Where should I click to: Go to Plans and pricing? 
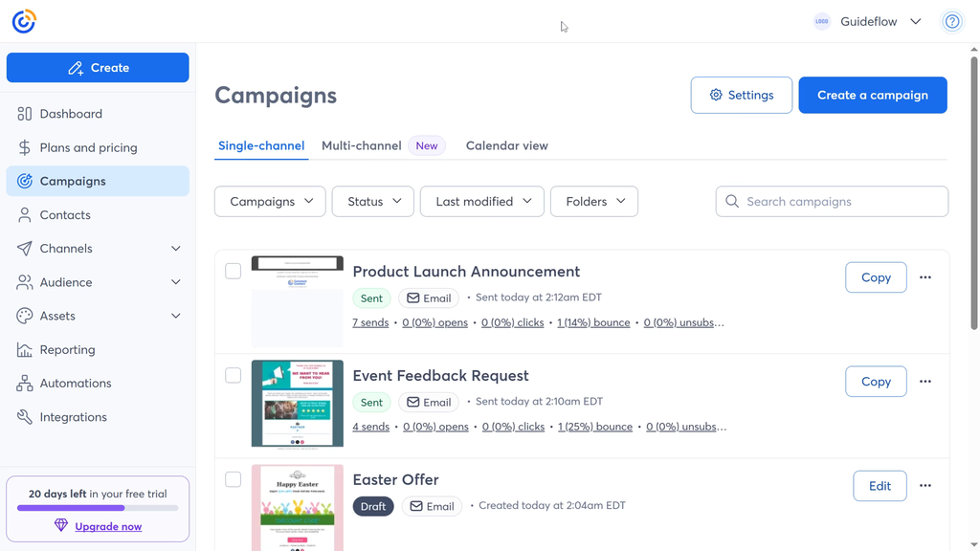(x=88, y=147)
